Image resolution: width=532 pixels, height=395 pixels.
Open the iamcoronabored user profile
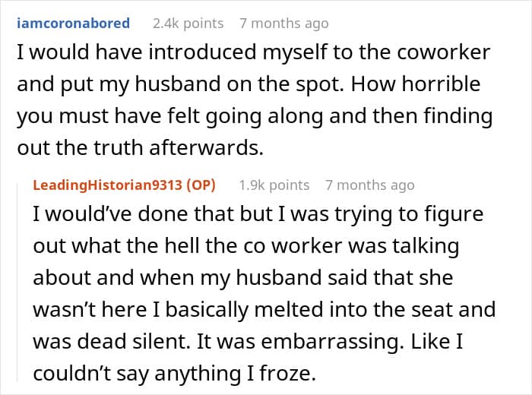74,24
